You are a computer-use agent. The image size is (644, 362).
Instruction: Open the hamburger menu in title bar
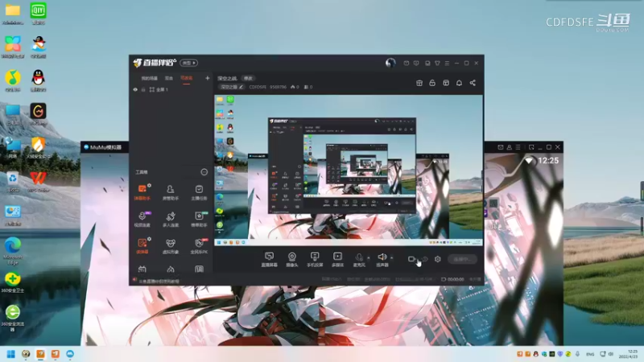pos(448,64)
